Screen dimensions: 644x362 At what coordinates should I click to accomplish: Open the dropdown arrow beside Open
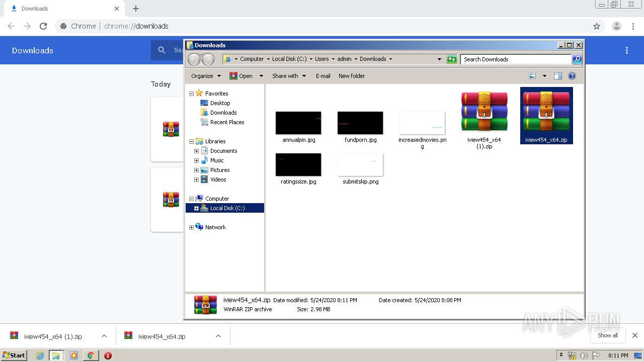pos(261,76)
